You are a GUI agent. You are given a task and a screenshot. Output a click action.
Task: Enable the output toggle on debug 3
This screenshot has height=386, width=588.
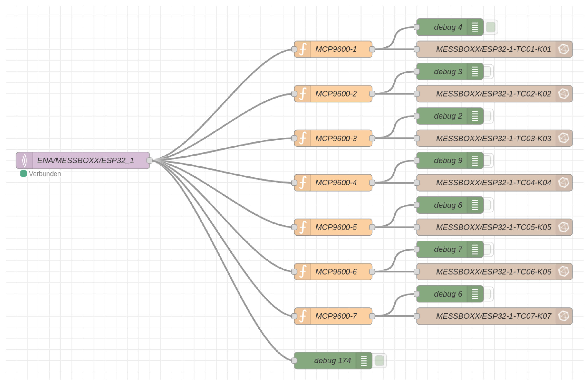click(488, 71)
